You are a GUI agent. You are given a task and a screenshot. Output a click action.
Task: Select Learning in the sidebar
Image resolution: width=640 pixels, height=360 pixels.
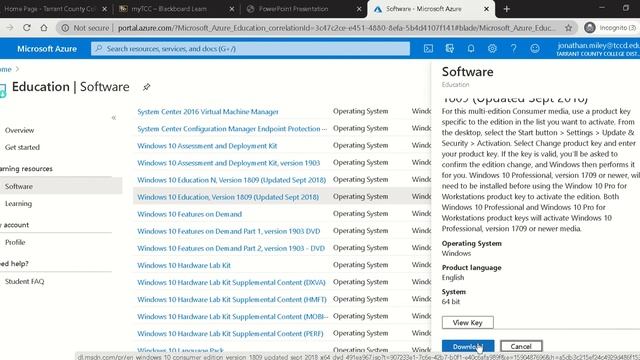[x=18, y=203]
